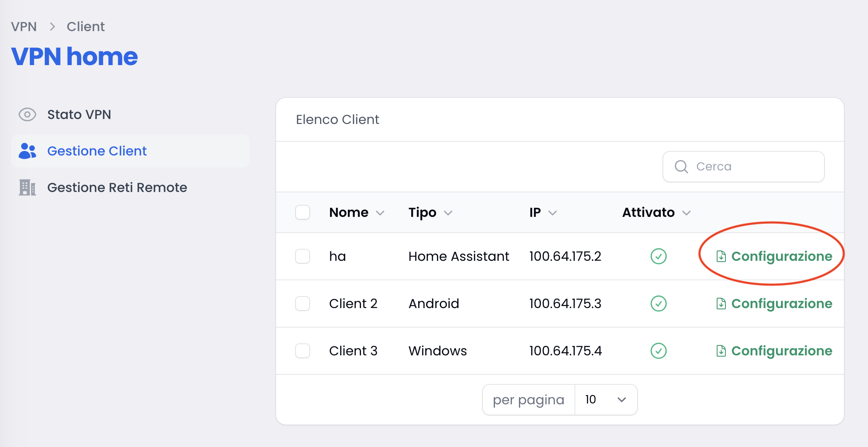Click the magnifier icon in the search box
Image resolution: width=868 pixels, height=447 pixels.
[x=681, y=167]
